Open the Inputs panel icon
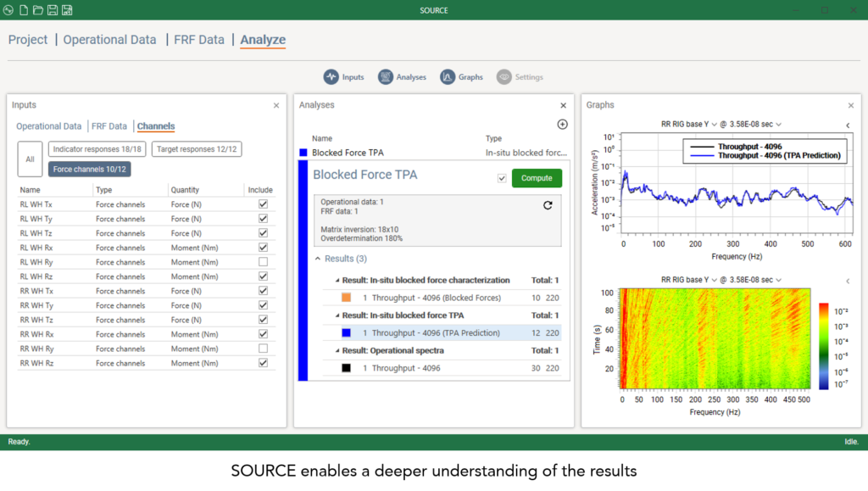 click(x=329, y=75)
